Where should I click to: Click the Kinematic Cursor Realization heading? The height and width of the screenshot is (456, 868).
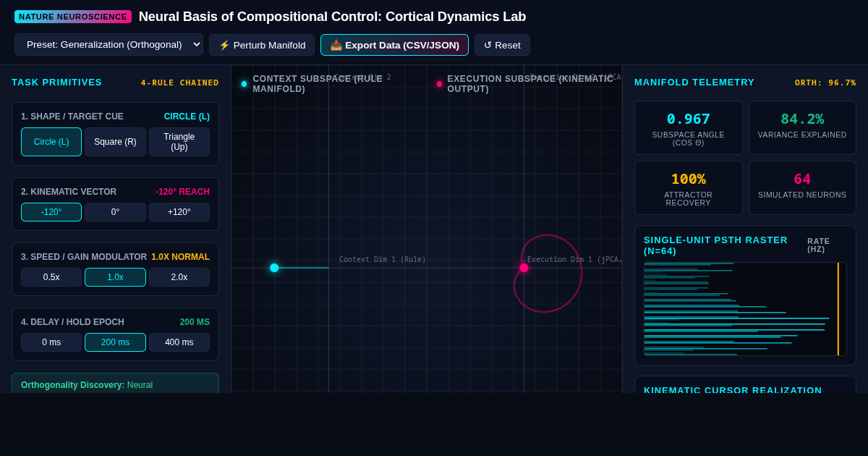(733, 389)
